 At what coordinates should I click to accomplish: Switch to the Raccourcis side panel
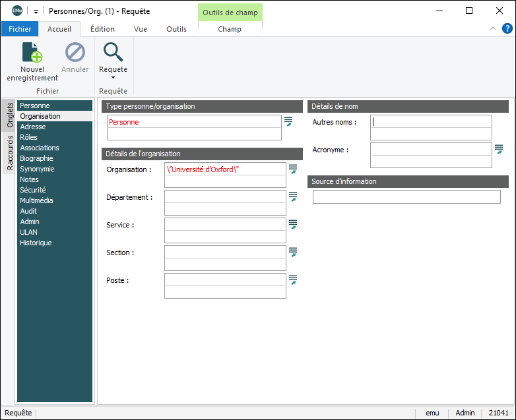9,153
